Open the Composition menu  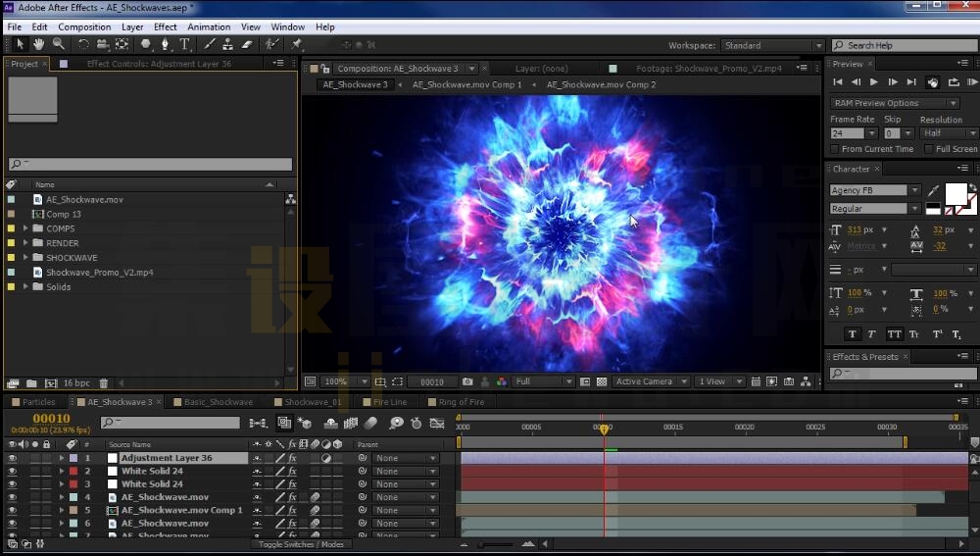tap(84, 26)
